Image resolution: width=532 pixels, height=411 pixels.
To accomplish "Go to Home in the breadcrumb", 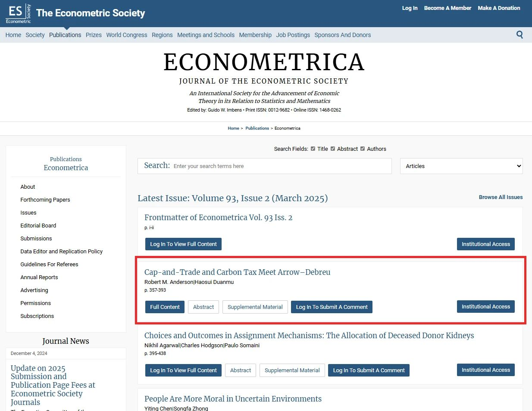I will pos(233,128).
